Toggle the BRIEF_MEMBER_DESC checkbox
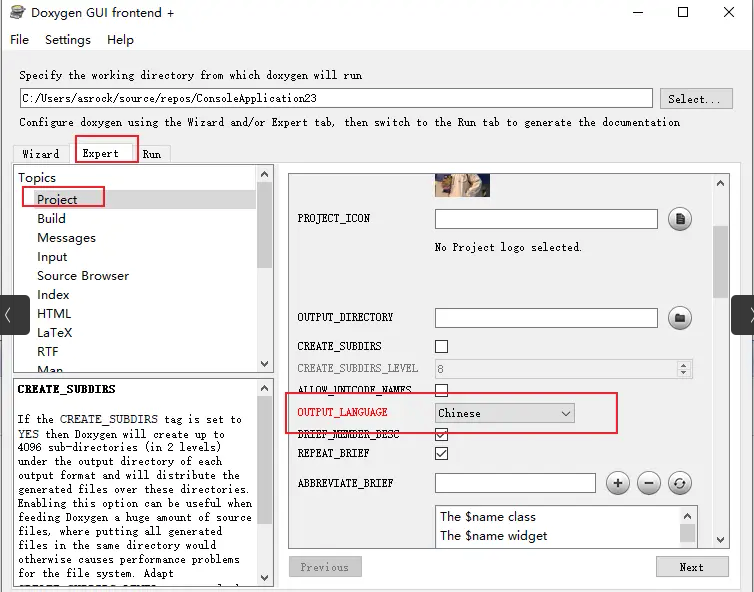Screen dimensions: 754x592 [x=441, y=434]
